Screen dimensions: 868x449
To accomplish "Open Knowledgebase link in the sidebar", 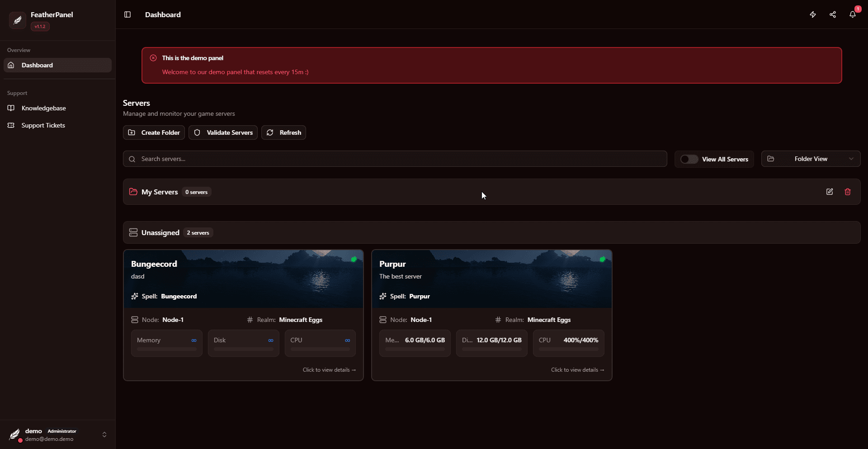I will (43, 108).
